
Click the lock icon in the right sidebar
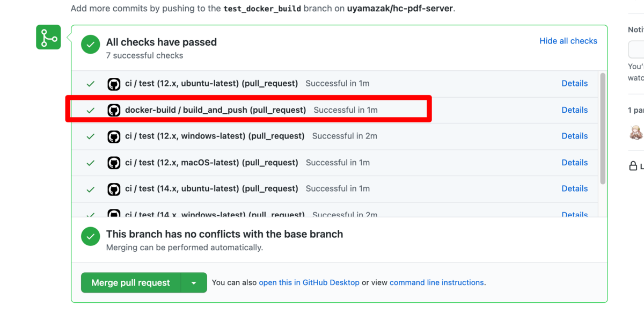coord(632,166)
